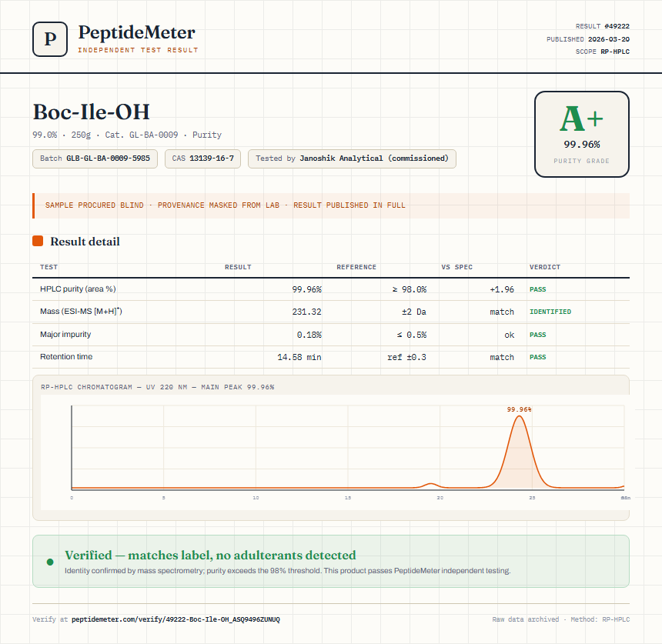
Task: Click the HPLC purity result 99.96% cell
Action: click(306, 289)
